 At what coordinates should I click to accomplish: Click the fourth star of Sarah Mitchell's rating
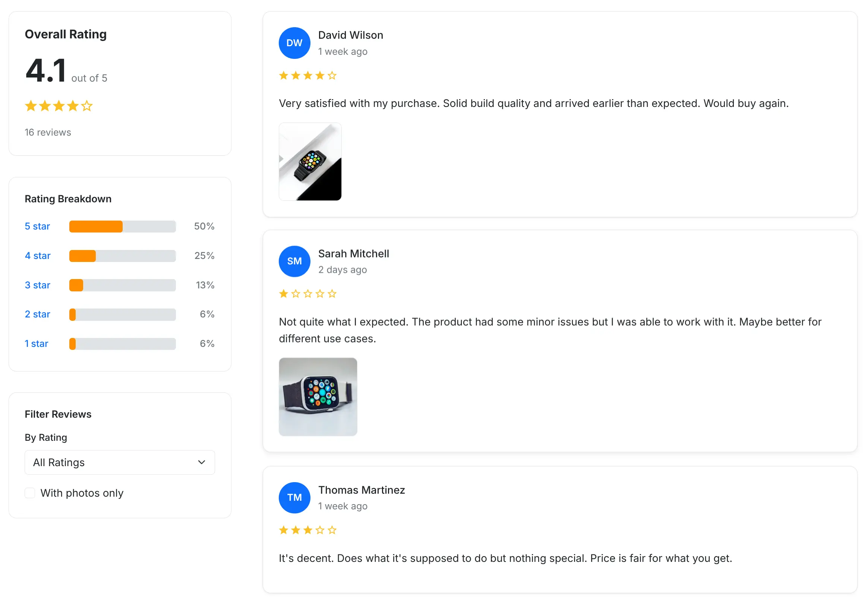pyautogui.click(x=320, y=293)
